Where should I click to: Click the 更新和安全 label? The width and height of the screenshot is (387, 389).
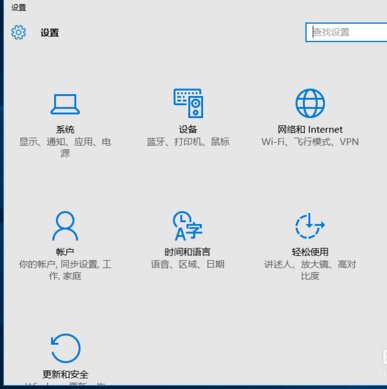pyautogui.click(x=65, y=374)
